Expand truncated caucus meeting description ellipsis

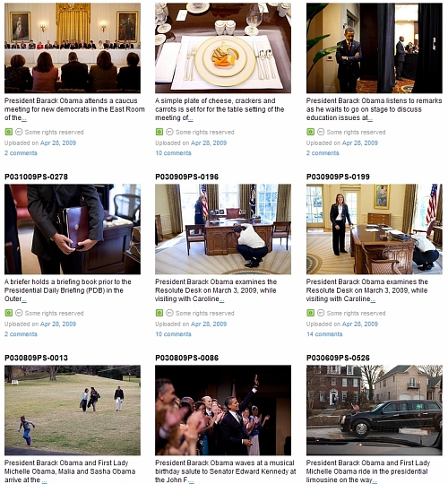(24, 118)
